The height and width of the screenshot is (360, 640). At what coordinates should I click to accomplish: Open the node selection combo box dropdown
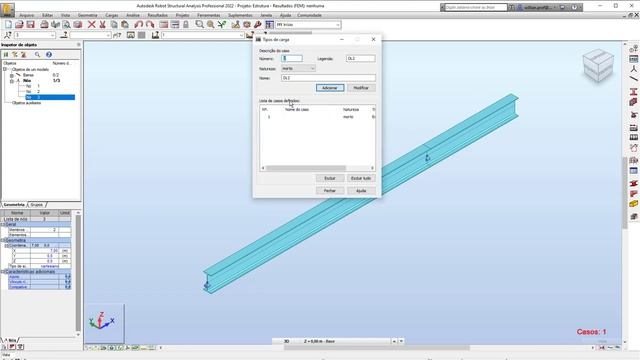coord(52,36)
